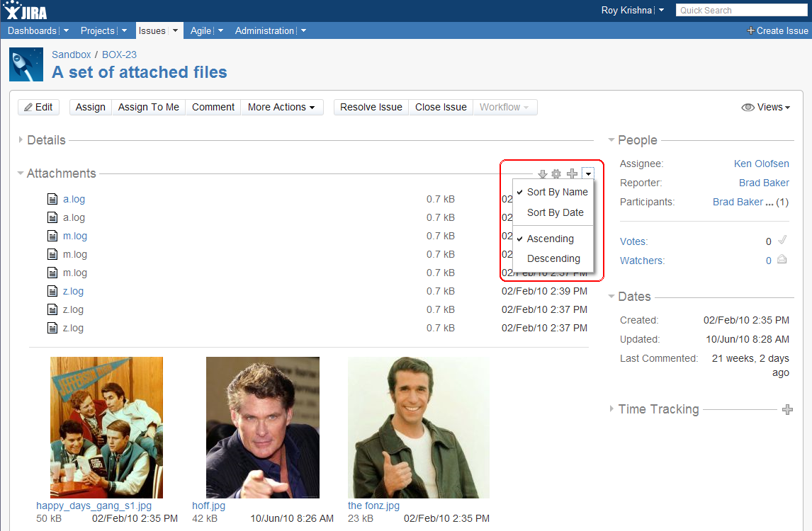Open the issue title A set of attached files
The height and width of the screenshot is (531, 812).
point(140,72)
